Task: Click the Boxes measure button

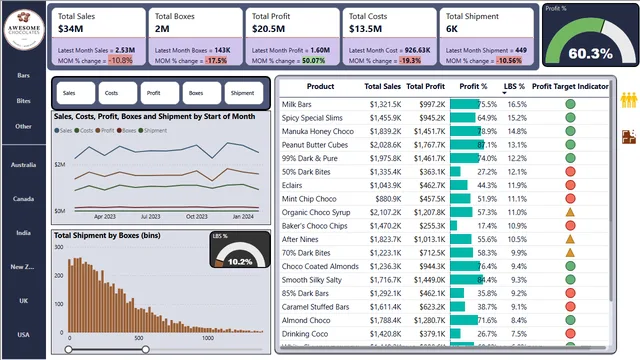Action: click(x=202, y=93)
